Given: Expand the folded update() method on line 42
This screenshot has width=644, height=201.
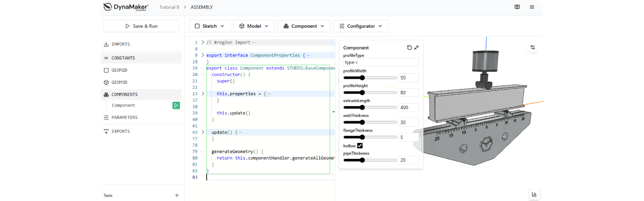Looking at the screenshot, I should click(203, 132).
